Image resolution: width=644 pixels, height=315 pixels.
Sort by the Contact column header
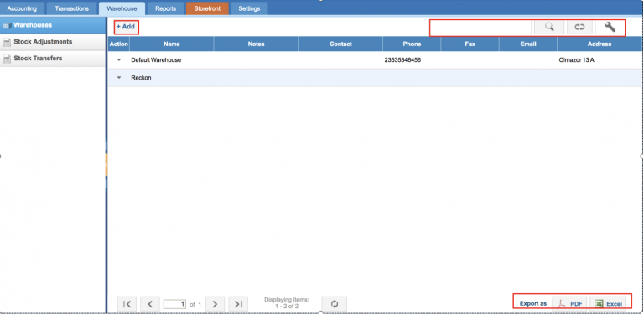point(341,44)
